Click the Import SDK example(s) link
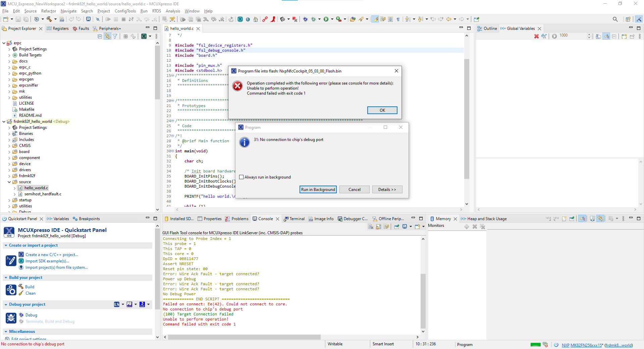 48,261
